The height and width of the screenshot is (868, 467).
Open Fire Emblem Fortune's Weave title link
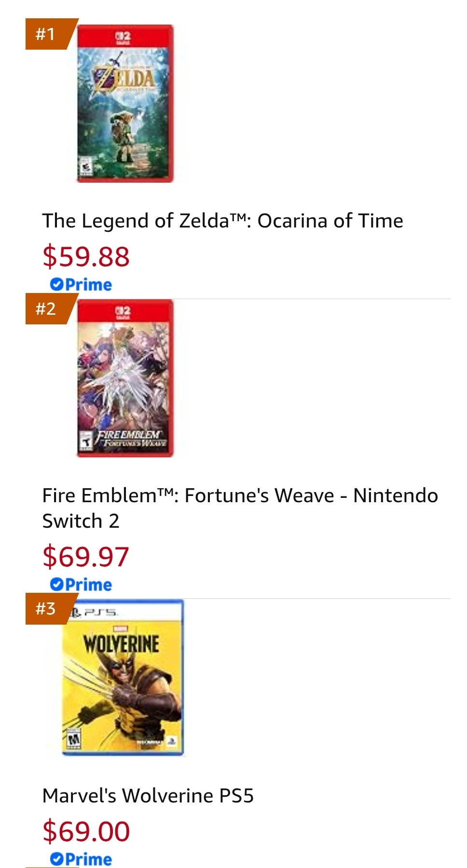pos(240,508)
